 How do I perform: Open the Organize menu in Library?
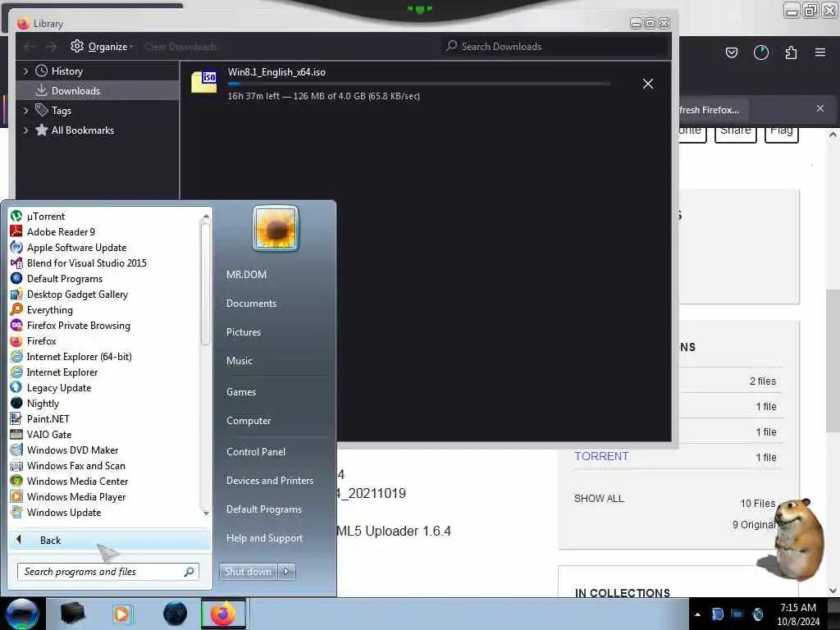pyautogui.click(x=102, y=47)
